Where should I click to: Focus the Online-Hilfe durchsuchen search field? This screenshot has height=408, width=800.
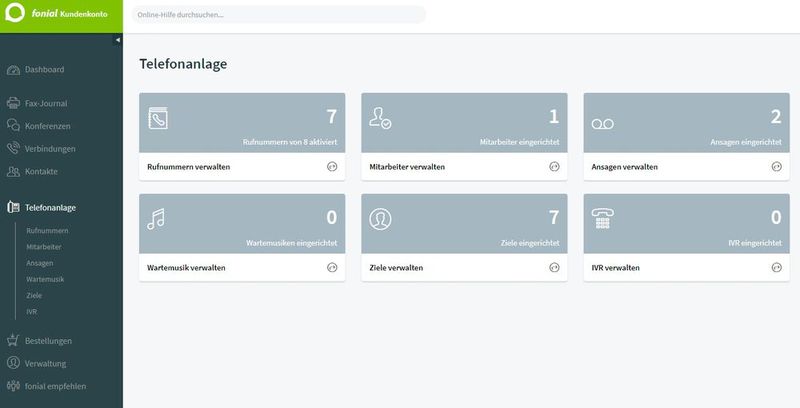click(x=279, y=15)
